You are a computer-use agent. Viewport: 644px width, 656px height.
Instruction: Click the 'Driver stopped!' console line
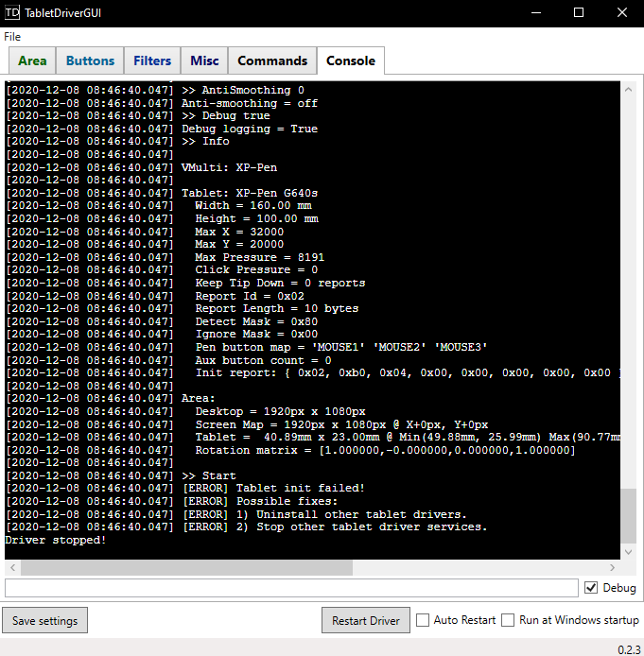pyautogui.click(x=56, y=540)
